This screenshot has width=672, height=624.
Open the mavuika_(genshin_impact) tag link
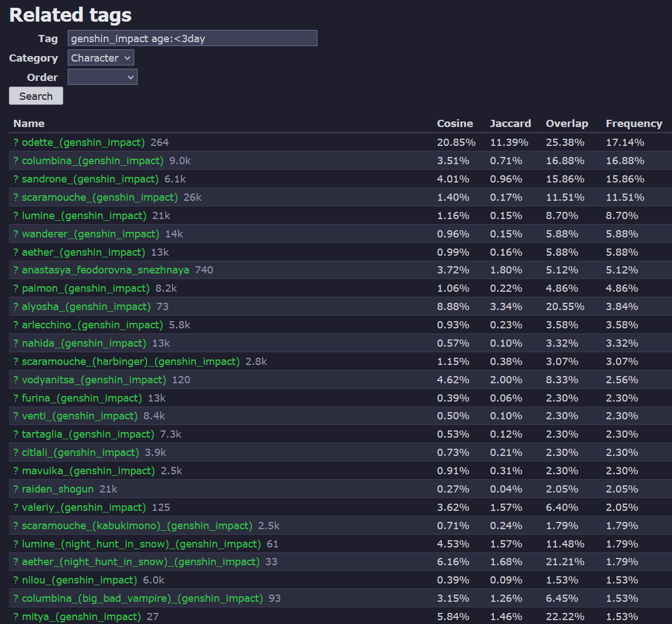click(89, 471)
